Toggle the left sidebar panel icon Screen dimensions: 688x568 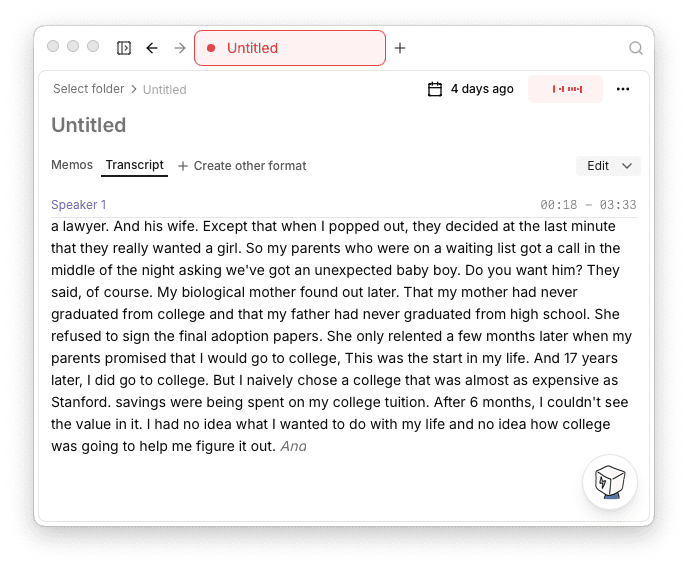click(124, 48)
